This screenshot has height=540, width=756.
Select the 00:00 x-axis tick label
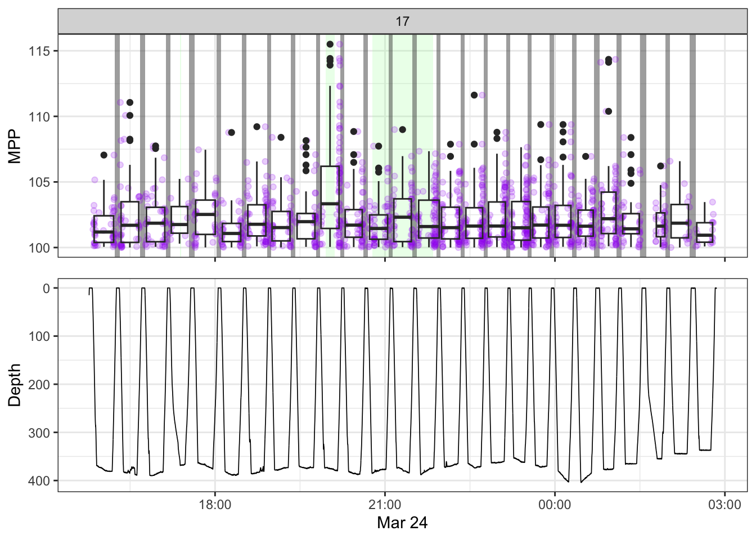pyautogui.click(x=555, y=505)
